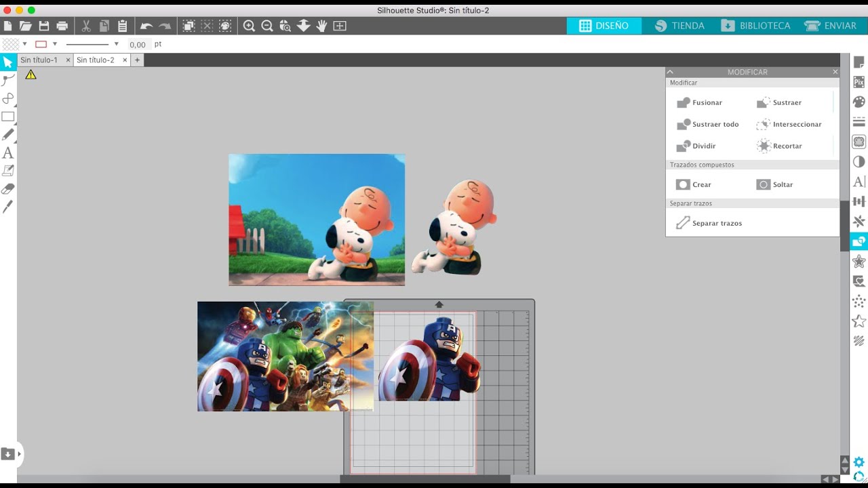Open the Fill color palette panel
This screenshot has height=488, width=868.
859,102
